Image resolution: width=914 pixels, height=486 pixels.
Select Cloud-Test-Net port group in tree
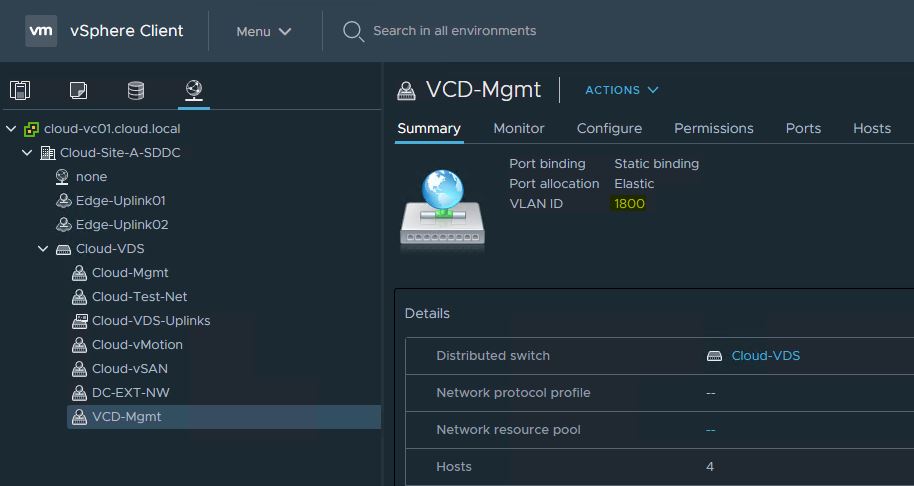(139, 297)
